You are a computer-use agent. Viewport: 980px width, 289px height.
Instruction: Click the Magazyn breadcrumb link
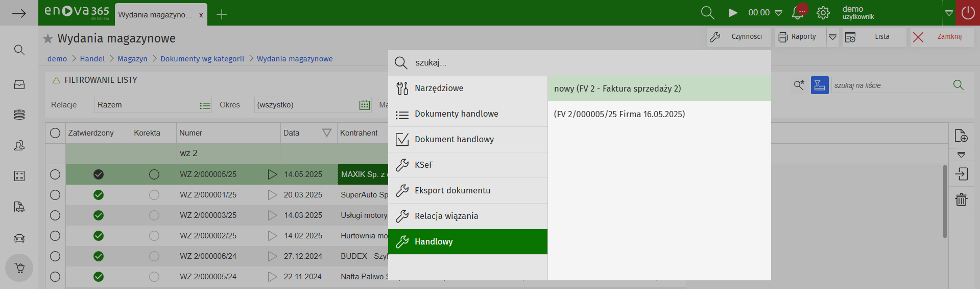132,59
